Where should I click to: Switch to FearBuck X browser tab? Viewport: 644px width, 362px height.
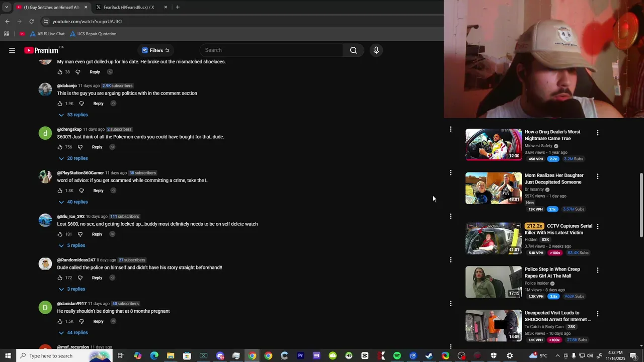(x=128, y=7)
